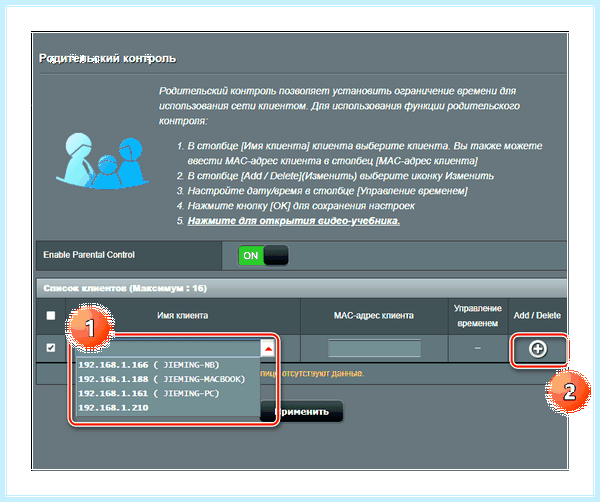Click the client MAC address input field
Viewport: 600px width, 502px height.
tap(374, 348)
